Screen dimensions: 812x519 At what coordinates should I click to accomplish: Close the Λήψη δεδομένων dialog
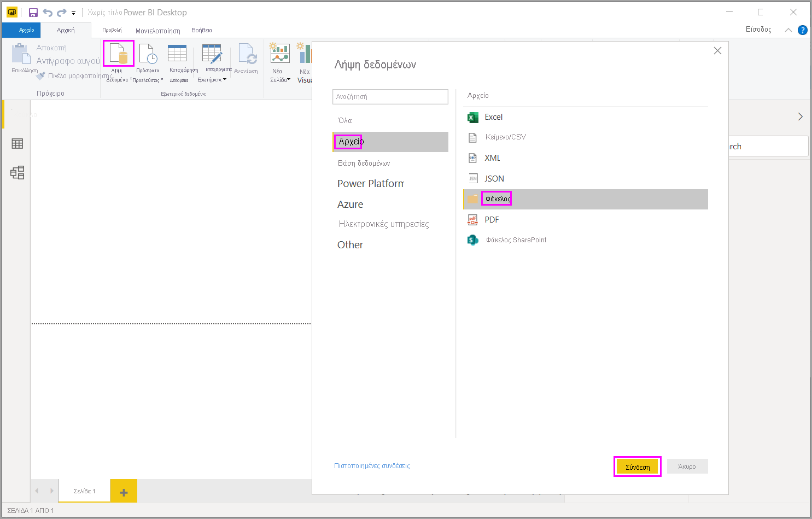tap(718, 51)
